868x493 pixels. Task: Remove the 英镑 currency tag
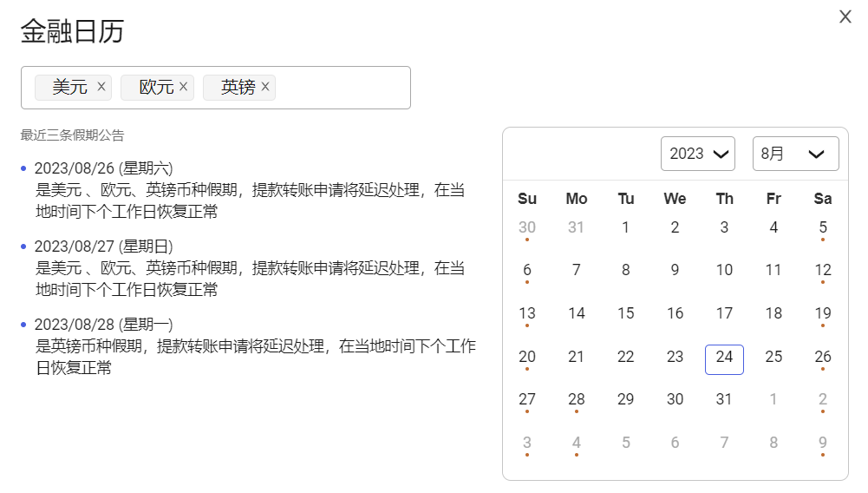tap(265, 87)
